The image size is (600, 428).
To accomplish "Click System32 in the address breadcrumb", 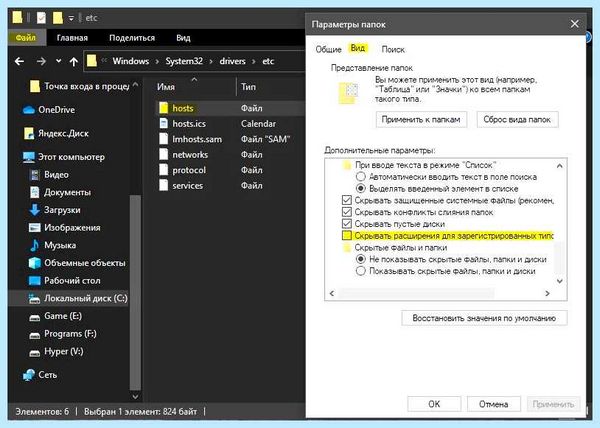I will [184, 61].
